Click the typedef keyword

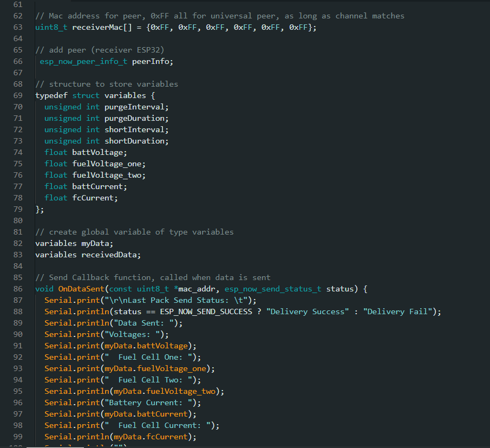tap(51, 95)
